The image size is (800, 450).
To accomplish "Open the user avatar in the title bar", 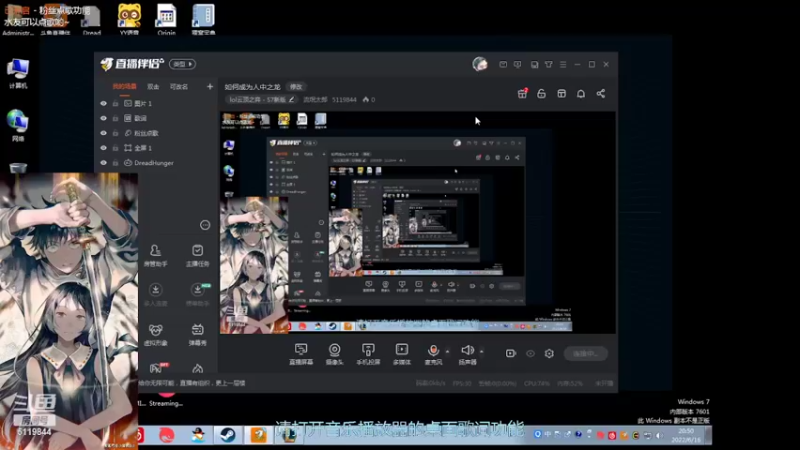I will click(x=480, y=64).
